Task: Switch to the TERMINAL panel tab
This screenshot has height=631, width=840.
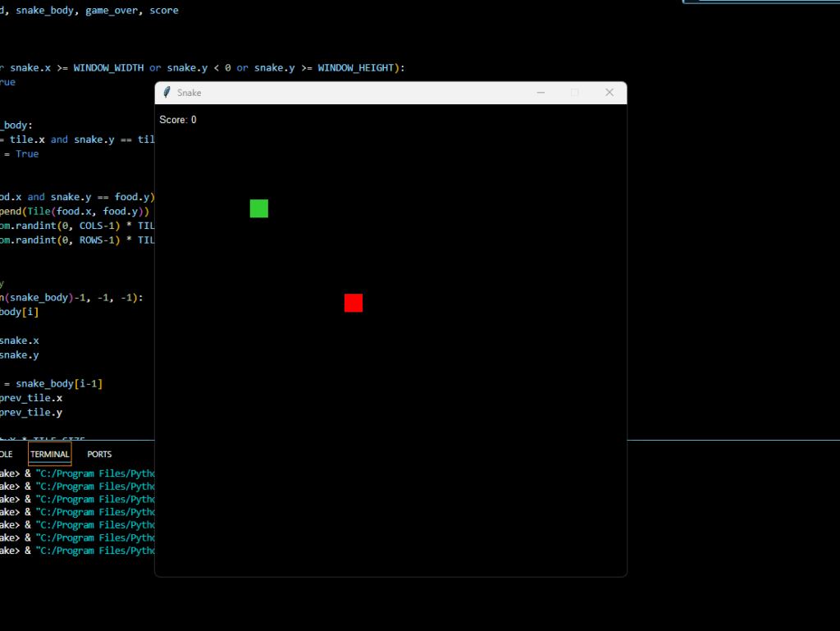Action: coord(50,454)
